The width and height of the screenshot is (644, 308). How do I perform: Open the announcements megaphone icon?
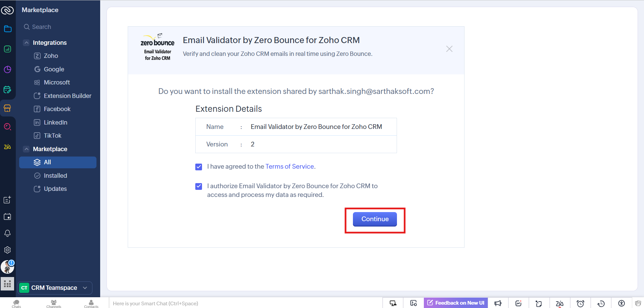[498, 303]
